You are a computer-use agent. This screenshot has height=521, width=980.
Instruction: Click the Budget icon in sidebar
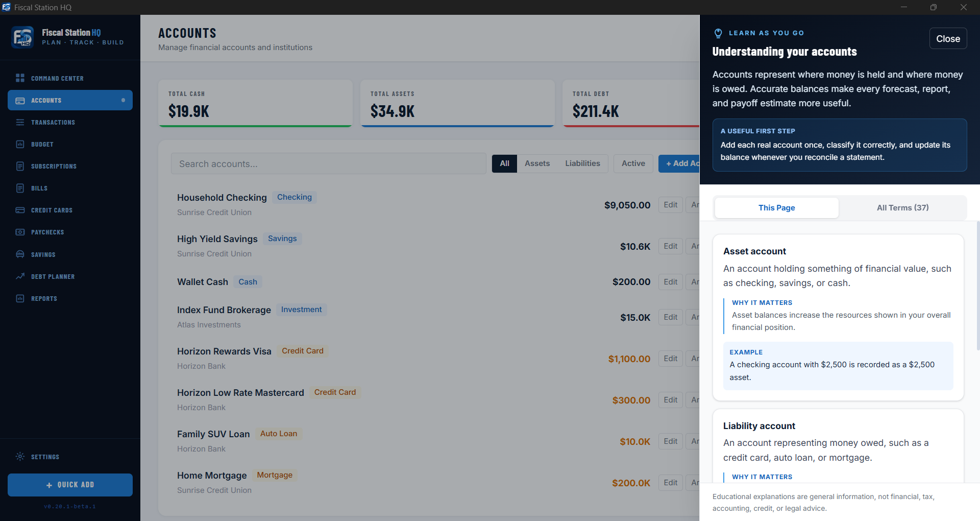tap(20, 144)
